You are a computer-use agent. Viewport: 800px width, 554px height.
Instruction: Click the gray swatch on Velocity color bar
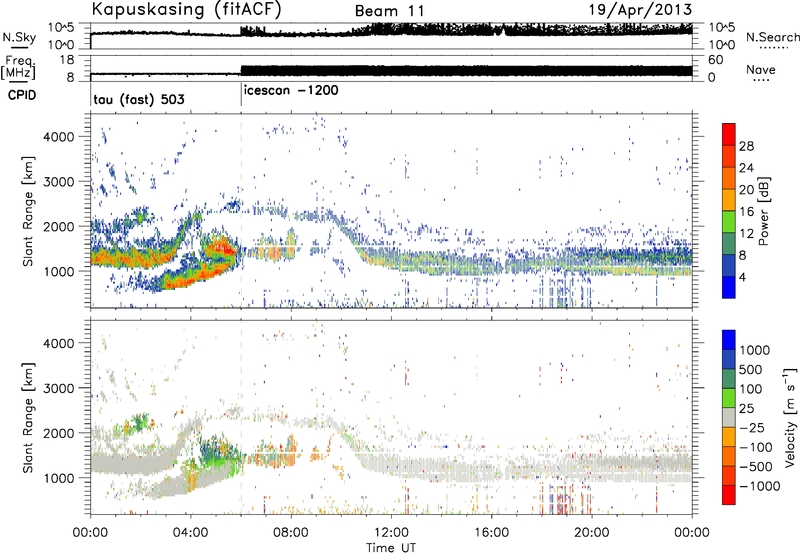point(729,418)
